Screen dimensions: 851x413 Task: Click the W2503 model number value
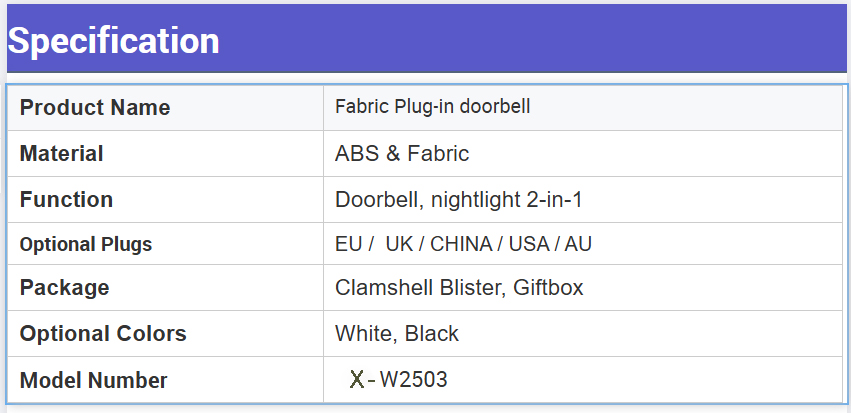414,379
